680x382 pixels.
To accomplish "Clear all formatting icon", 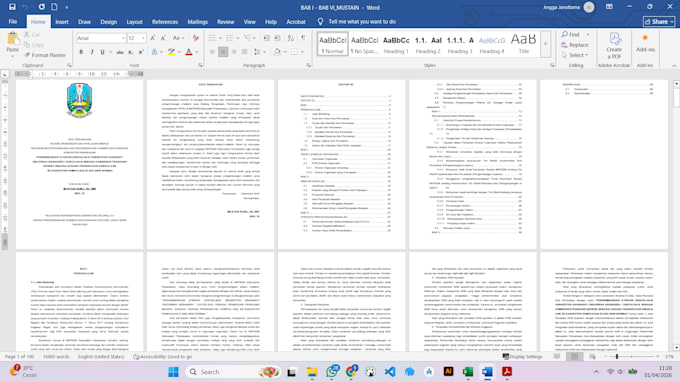I will 196,38.
